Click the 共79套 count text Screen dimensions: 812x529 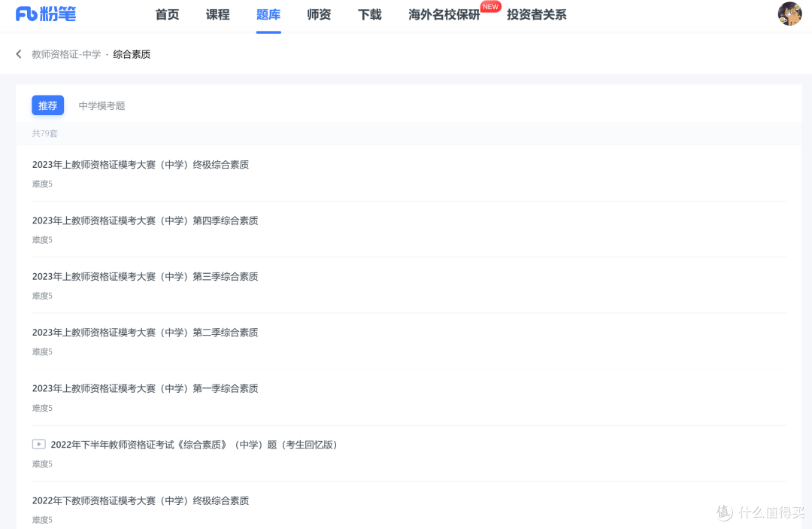point(44,133)
